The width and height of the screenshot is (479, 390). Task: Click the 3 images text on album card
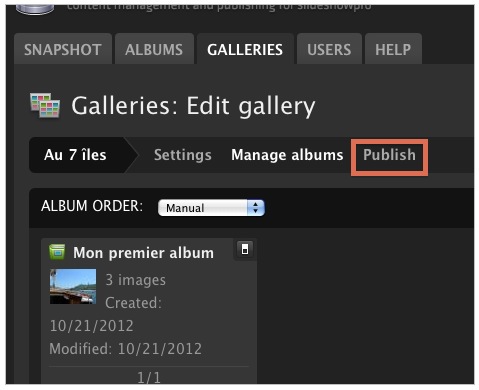point(135,280)
